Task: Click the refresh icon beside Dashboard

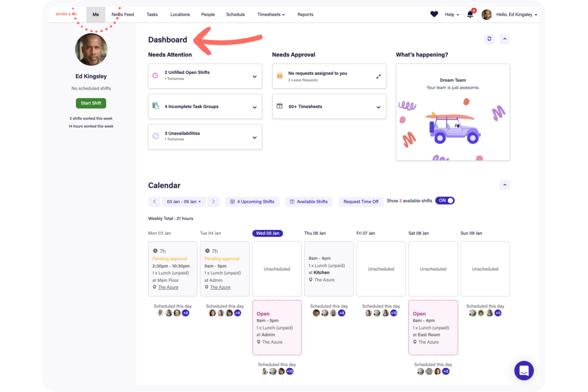Action: (x=489, y=39)
